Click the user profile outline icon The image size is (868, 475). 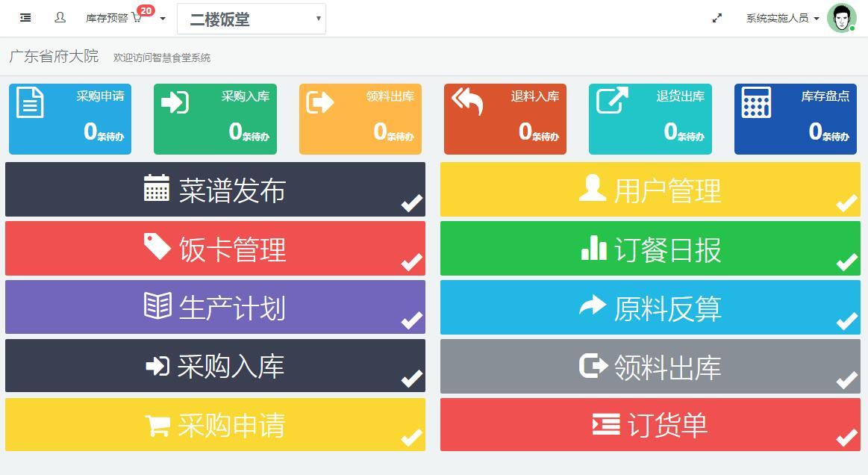60,18
